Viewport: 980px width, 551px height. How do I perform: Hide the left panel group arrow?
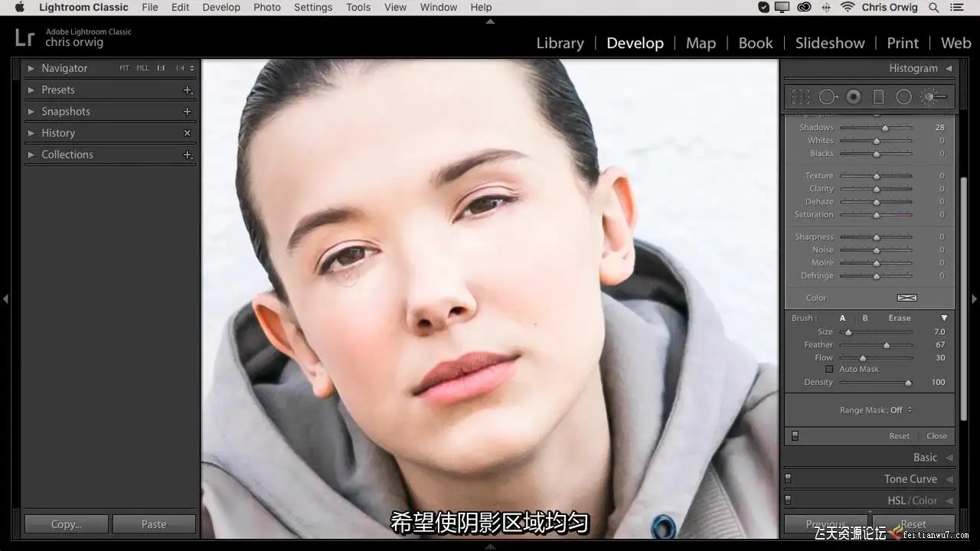tap(5, 298)
